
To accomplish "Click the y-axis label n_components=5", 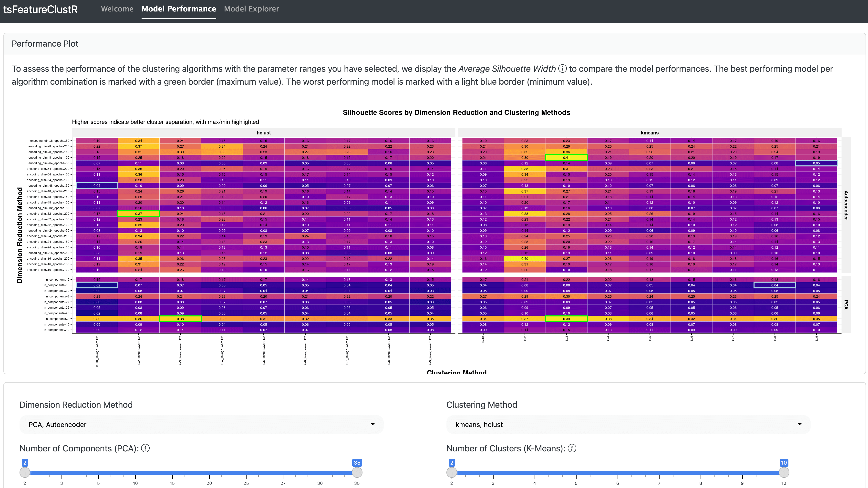I will pos(58,280).
